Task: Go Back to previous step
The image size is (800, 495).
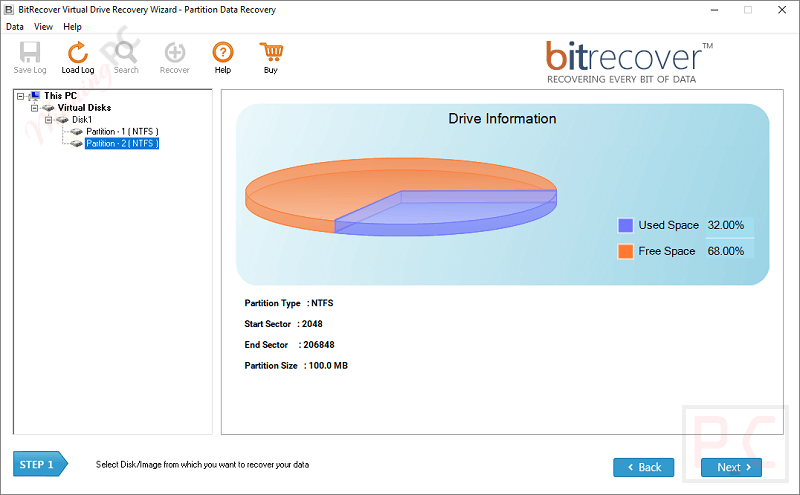Action: [x=643, y=467]
